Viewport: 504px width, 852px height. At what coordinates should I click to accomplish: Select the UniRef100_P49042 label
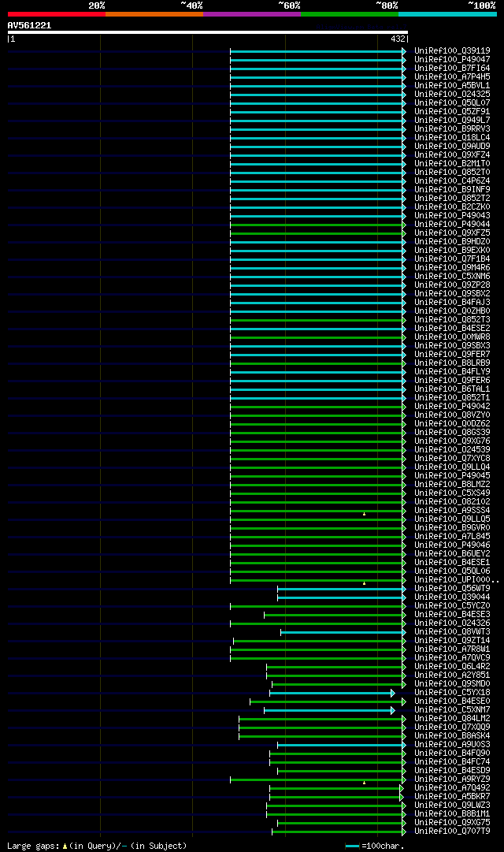coord(452,407)
